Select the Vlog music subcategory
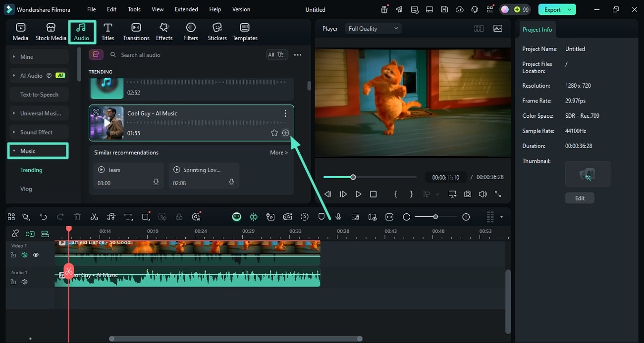This screenshot has width=644, height=343. point(26,189)
